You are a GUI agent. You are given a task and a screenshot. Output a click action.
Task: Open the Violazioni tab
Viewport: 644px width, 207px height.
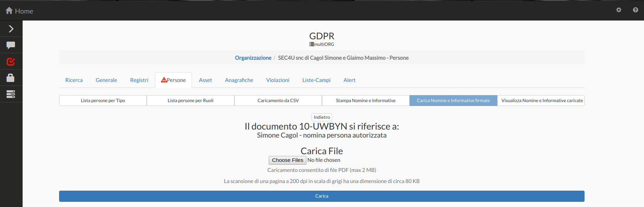click(x=277, y=80)
